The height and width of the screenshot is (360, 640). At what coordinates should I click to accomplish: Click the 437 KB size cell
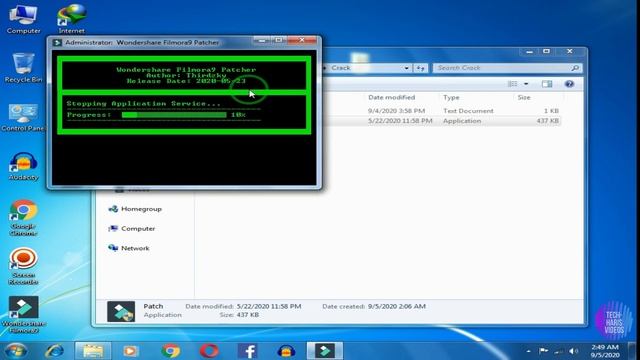point(547,121)
